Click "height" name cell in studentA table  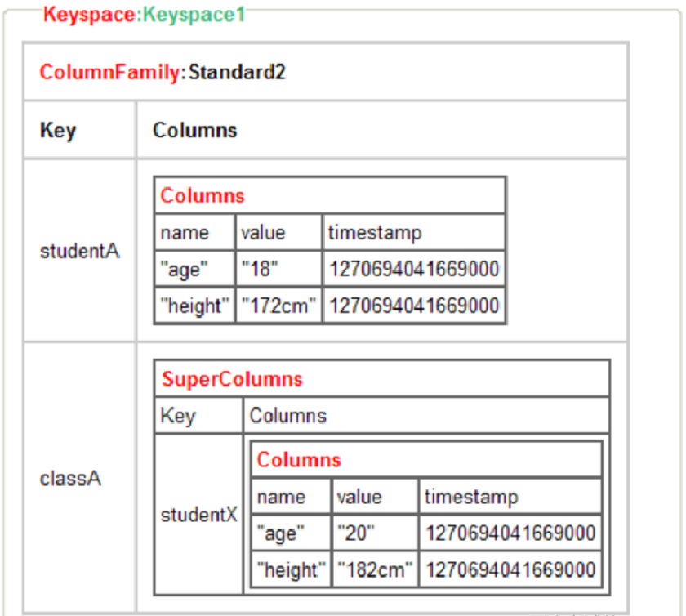[194, 306]
